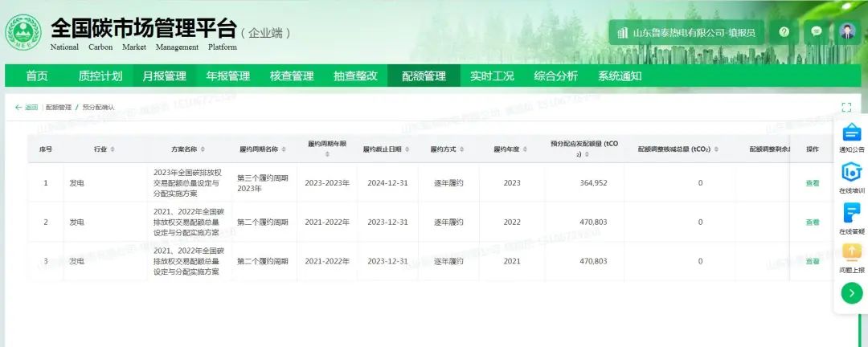
Task: Open the messages chat bubble icon
Action: [817, 32]
